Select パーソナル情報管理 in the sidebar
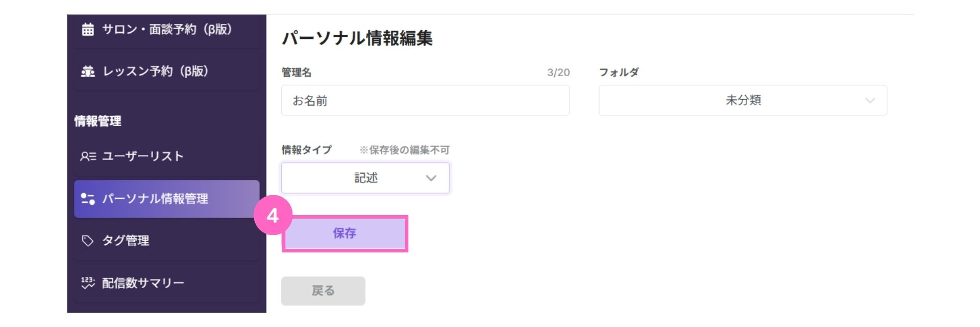 pyautogui.click(x=167, y=199)
